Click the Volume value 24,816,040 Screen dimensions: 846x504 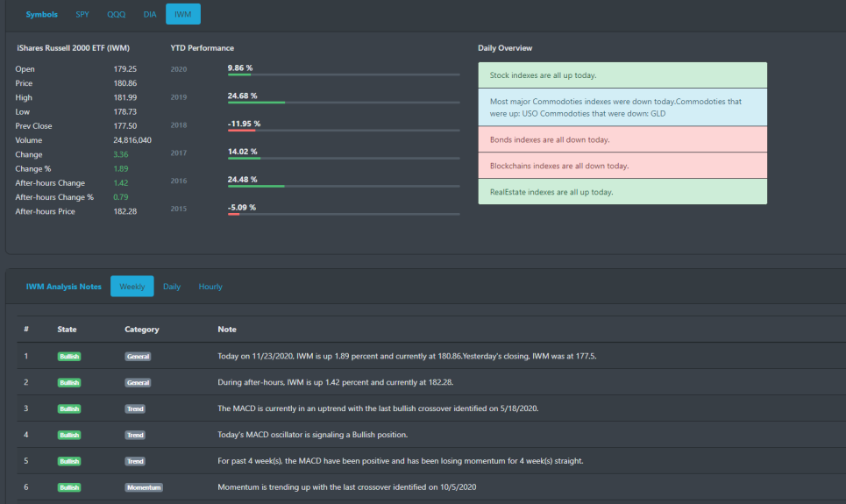click(x=132, y=140)
